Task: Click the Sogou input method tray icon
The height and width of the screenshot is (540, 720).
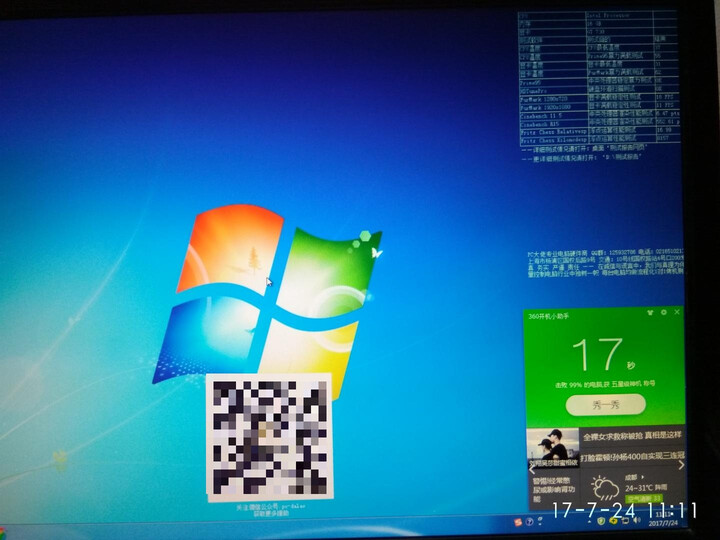Action: point(518,522)
